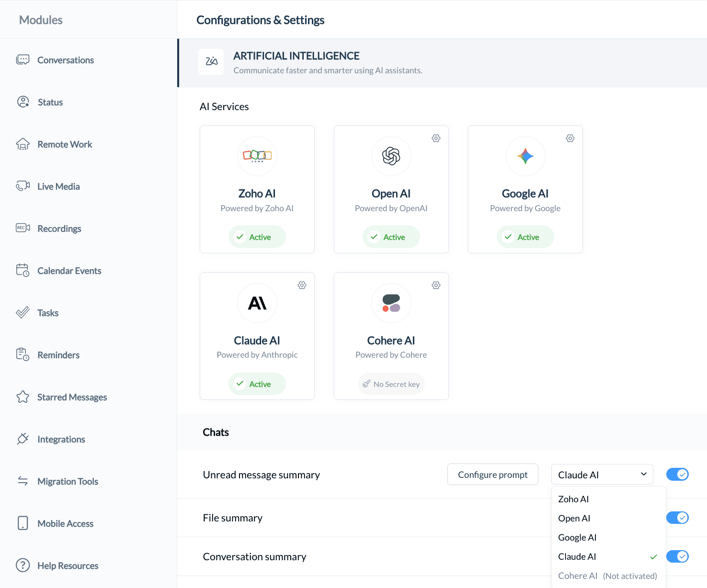Click No Secret key on Cohere card
This screenshot has height=588, width=707.
click(x=391, y=384)
